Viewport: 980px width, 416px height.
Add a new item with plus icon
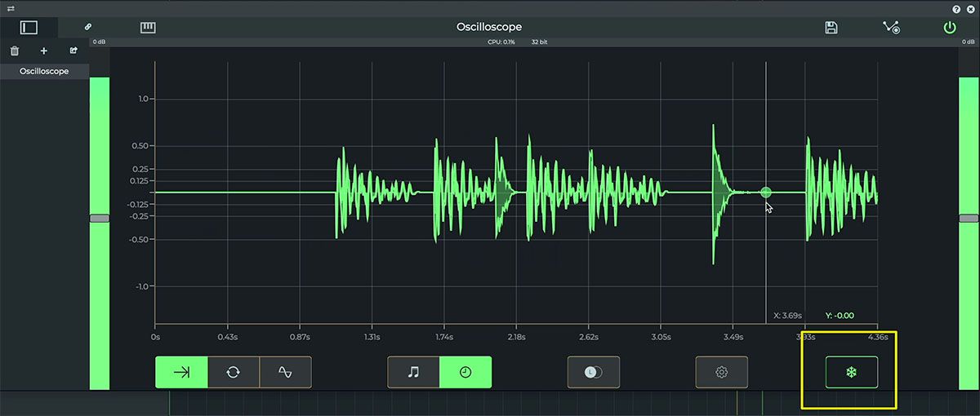coord(44,51)
